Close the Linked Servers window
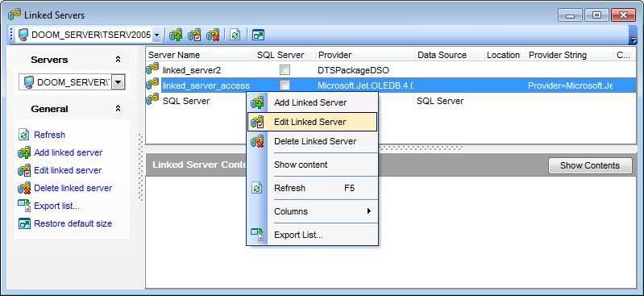 624,15
